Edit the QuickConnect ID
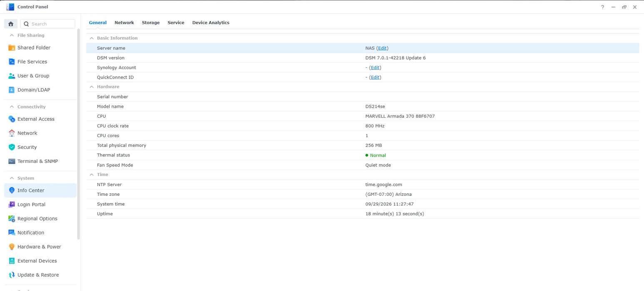The height and width of the screenshot is (291, 644). [x=375, y=77]
